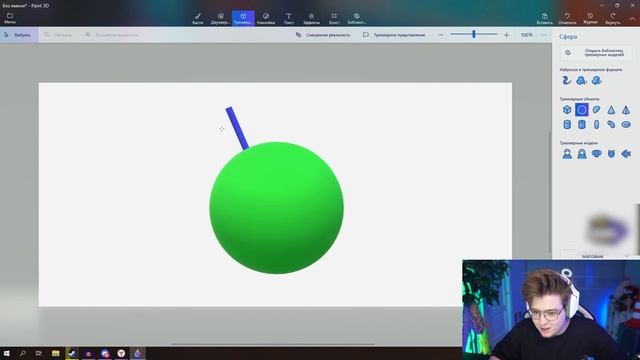
Task: Click the material dropdown below color preview
Action: (x=596, y=256)
